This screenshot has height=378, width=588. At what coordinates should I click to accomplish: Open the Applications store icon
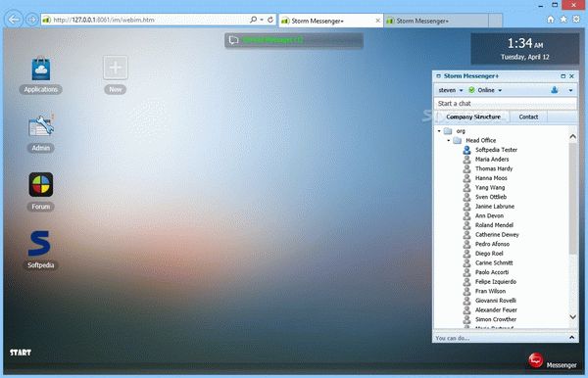(x=41, y=69)
